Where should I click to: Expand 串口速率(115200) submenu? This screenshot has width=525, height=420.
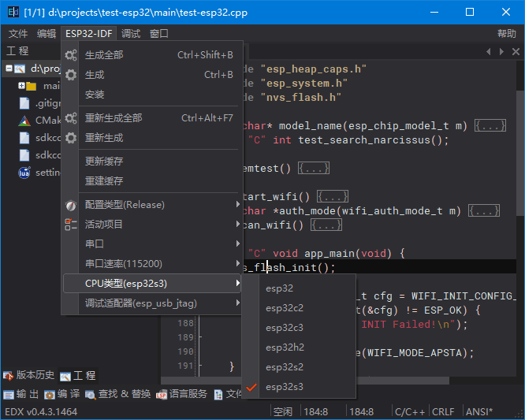tap(151, 264)
